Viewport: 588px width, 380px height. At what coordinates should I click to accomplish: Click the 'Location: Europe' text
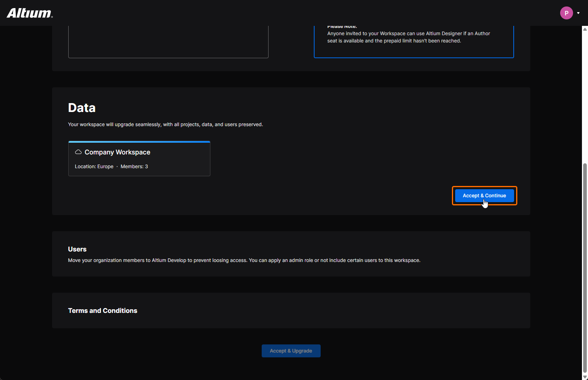coord(94,167)
